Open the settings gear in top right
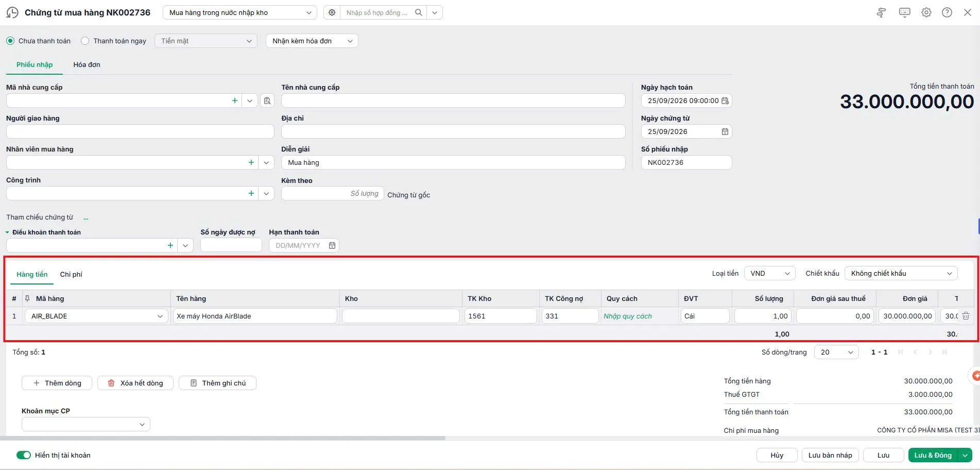The image size is (980, 470). click(926, 12)
